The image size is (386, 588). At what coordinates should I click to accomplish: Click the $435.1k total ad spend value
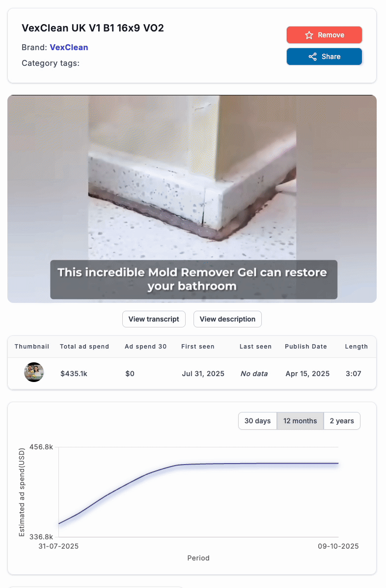[x=74, y=374]
